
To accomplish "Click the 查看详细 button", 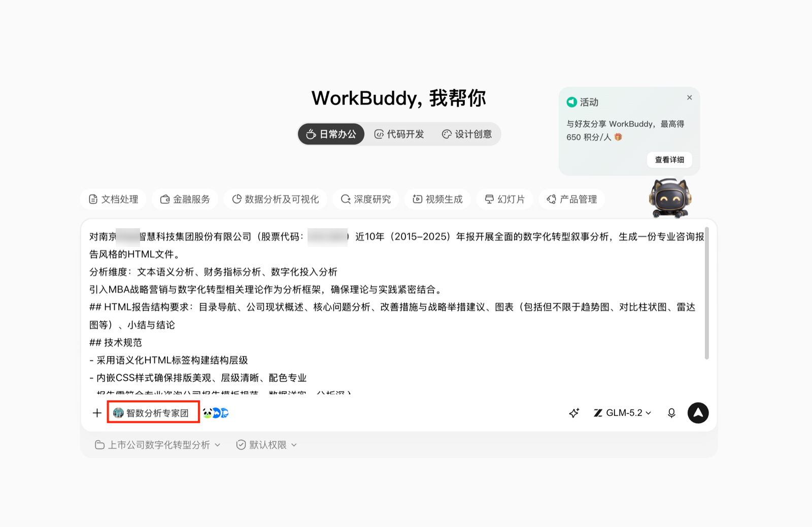I will [x=669, y=160].
